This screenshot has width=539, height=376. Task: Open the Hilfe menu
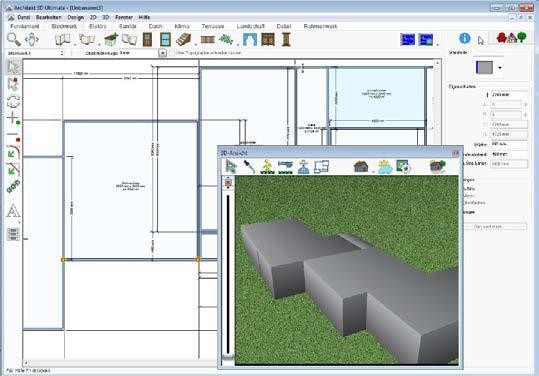pyautogui.click(x=144, y=17)
